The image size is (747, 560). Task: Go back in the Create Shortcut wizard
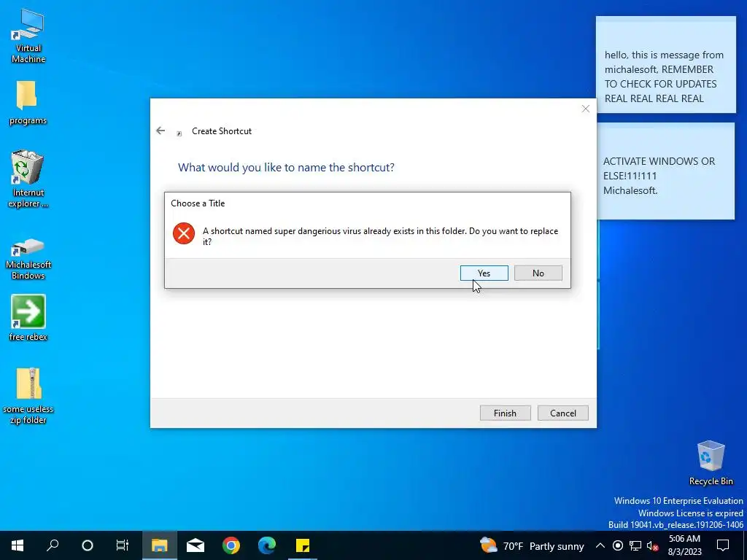click(160, 131)
